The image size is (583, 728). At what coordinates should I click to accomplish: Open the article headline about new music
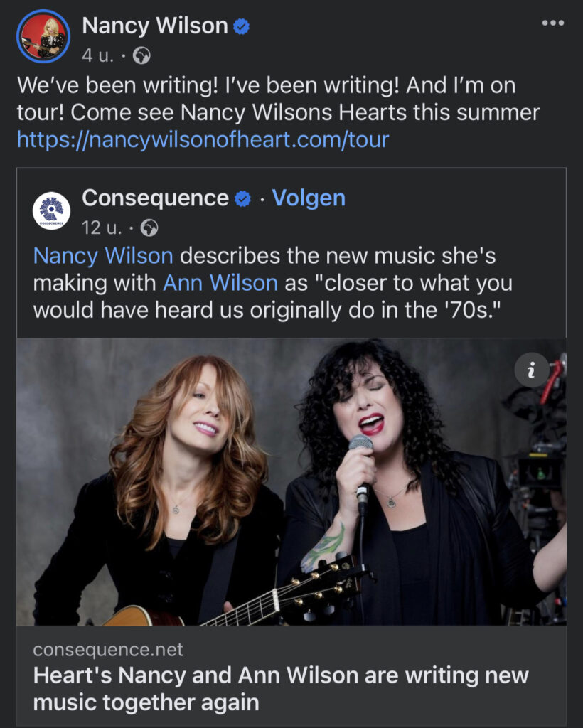point(281,689)
